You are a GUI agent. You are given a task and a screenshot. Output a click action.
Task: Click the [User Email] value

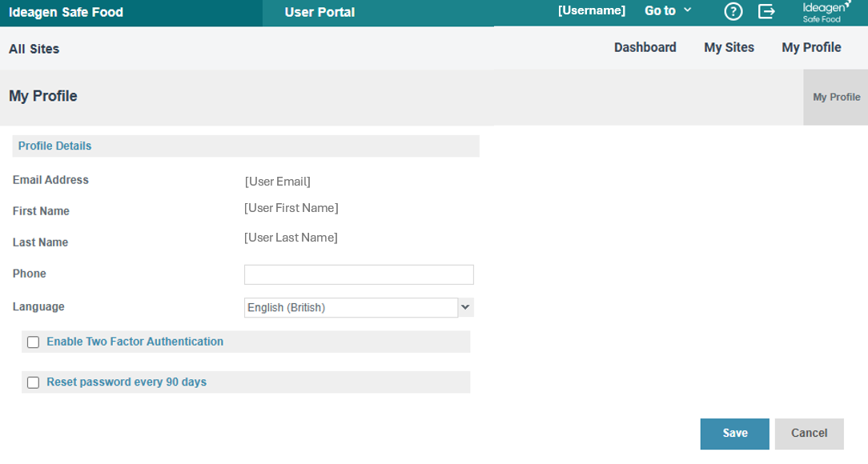click(277, 182)
